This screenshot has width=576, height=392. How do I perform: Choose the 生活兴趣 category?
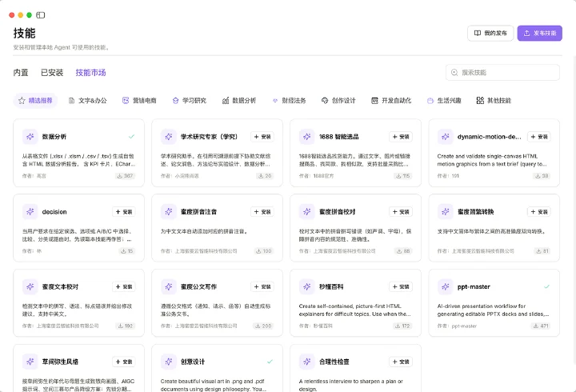point(444,100)
